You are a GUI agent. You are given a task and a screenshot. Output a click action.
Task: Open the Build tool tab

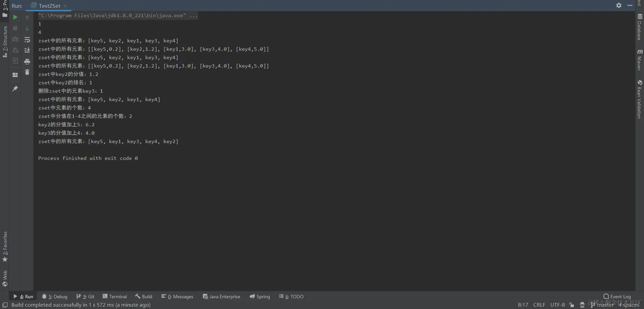tap(144, 297)
